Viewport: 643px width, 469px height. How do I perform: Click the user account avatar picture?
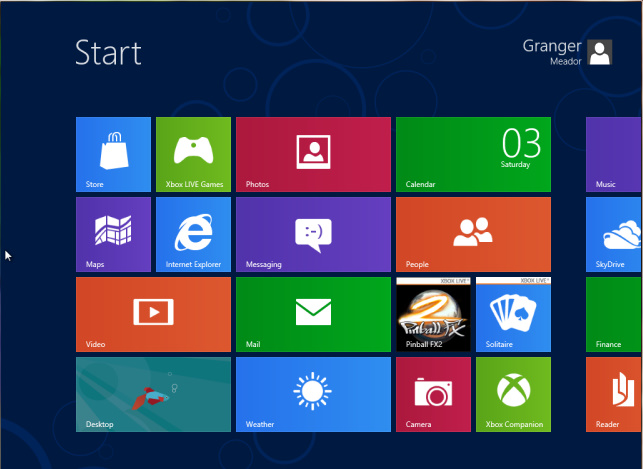coord(600,53)
